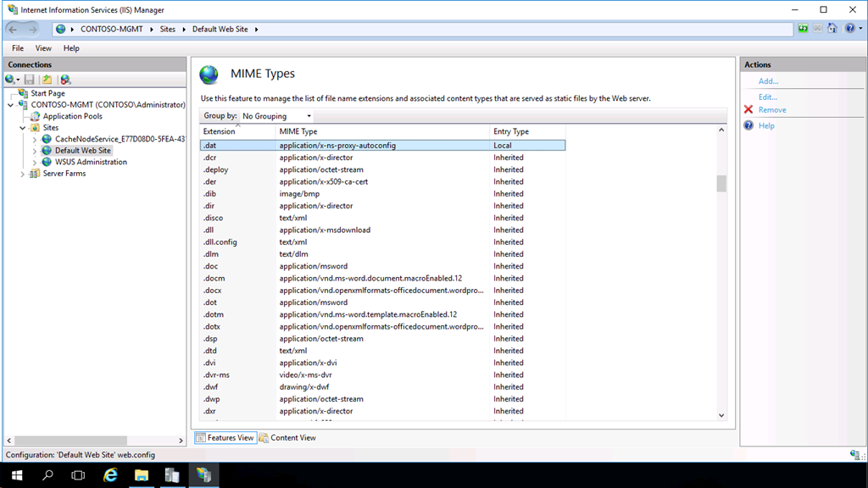Image resolution: width=868 pixels, height=488 pixels.
Task: Click the Application Pools node icon
Action: [x=36, y=116]
